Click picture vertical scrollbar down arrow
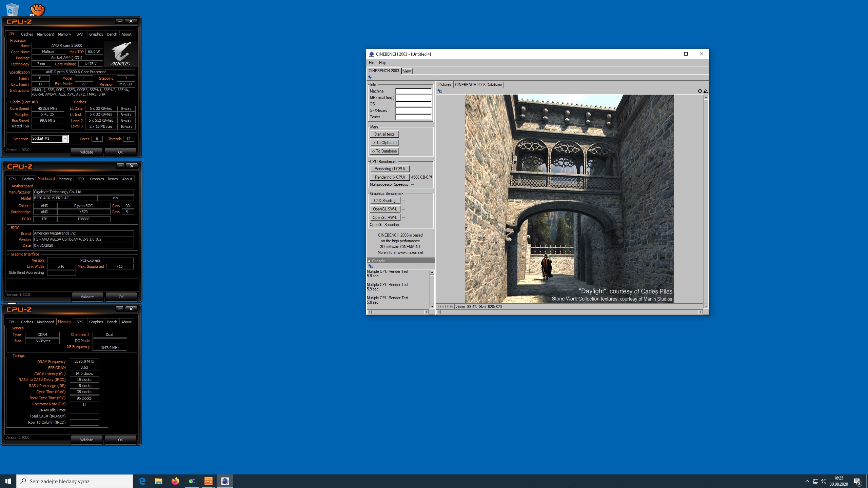The height and width of the screenshot is (488, 868). [x=706, y=306]
